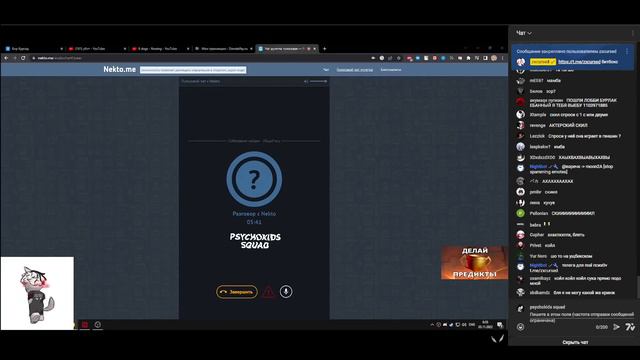Open the taskbar notification center icon
Viewport: 640px width, 360px height.
(x=500, y=325)
